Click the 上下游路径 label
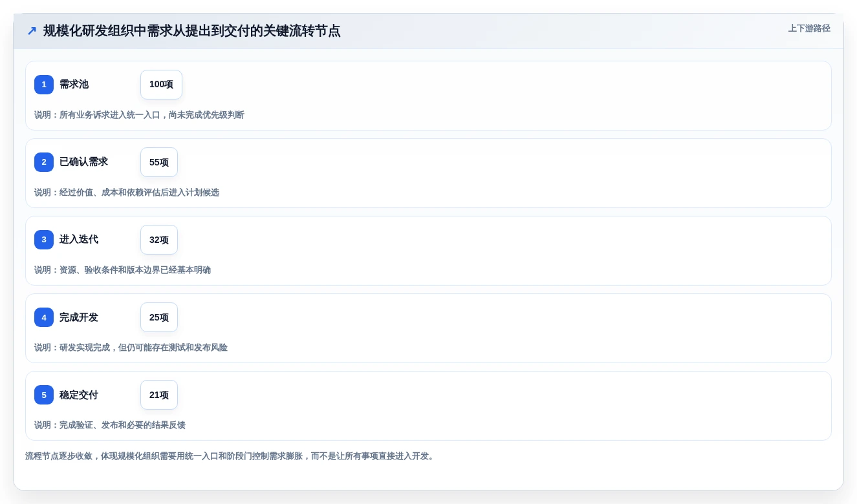Image resolution: width=857 pixels, height=504 pixels. (x=809, y=28)
